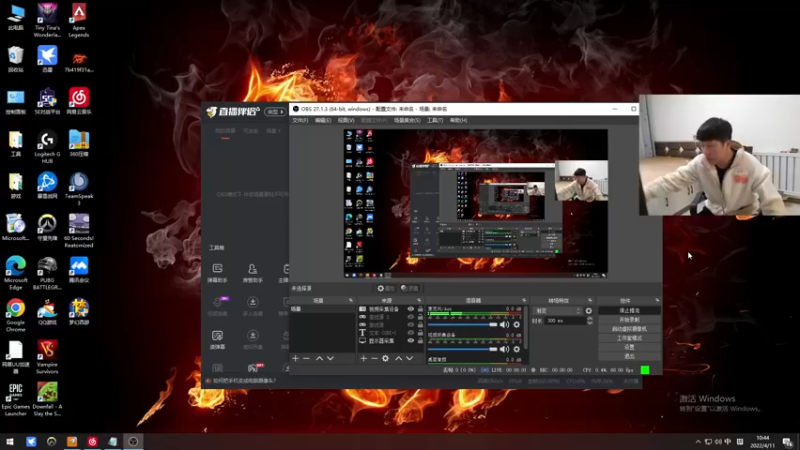Move the scene down with the down arrow
This screenshot has height=450, width=800.
click(x=331, y=359)
